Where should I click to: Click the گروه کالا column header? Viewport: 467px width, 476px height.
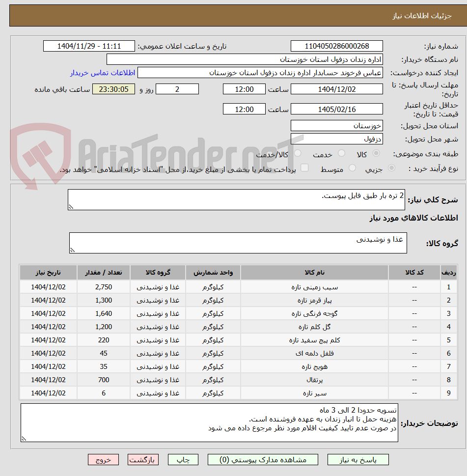tap(158, 273)
